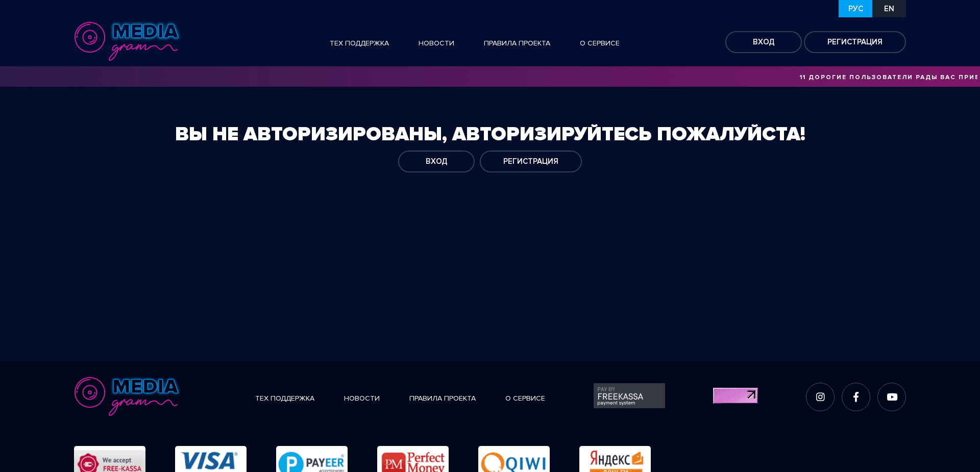Select the QIWI payment logo
This screenshot has width=980, height=472.
pos(513,461)
